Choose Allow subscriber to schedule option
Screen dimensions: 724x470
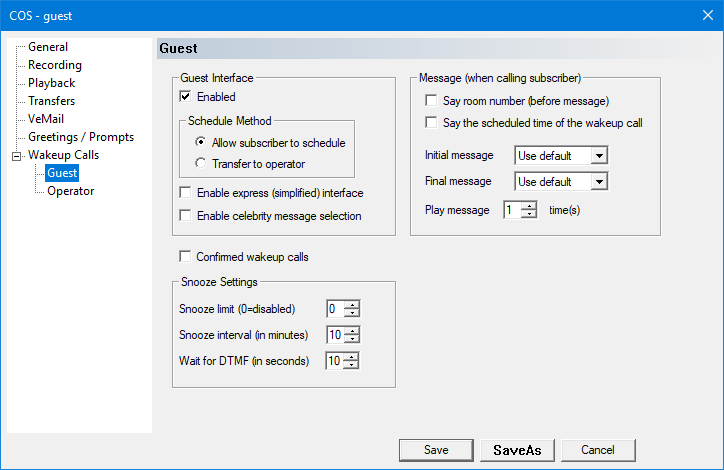[x=201, y=143]
